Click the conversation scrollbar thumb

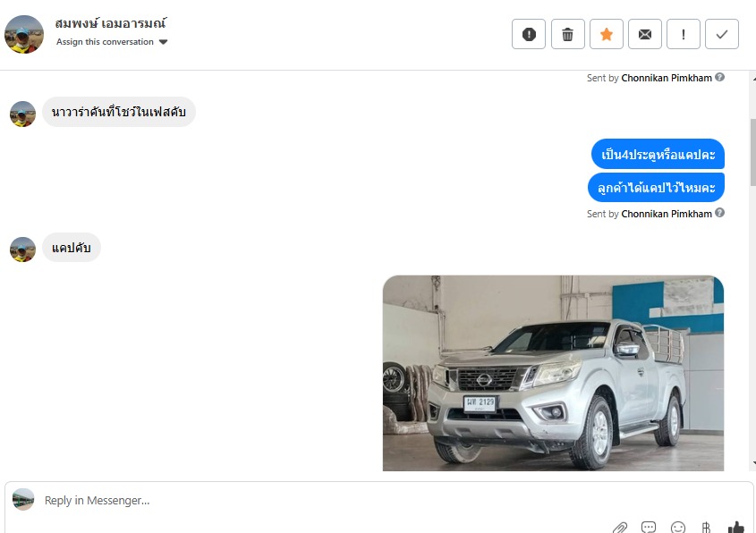click(753, 152)
